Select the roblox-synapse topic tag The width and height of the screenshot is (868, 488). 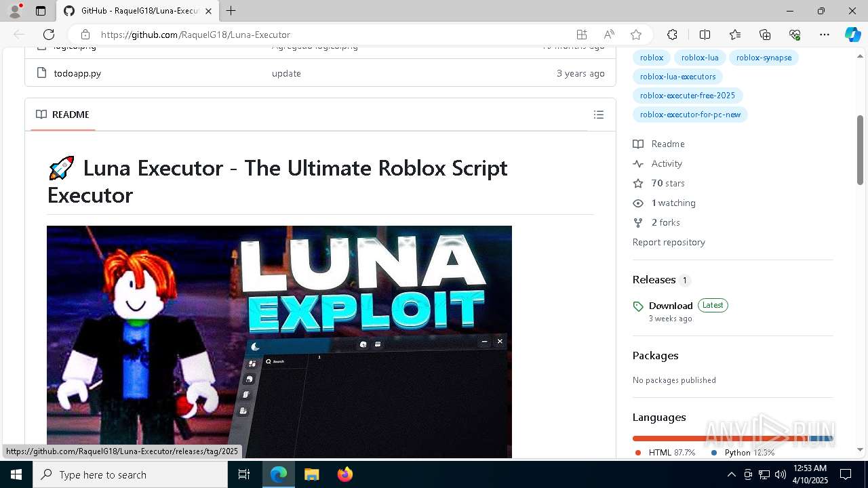[x=764, y=58]
